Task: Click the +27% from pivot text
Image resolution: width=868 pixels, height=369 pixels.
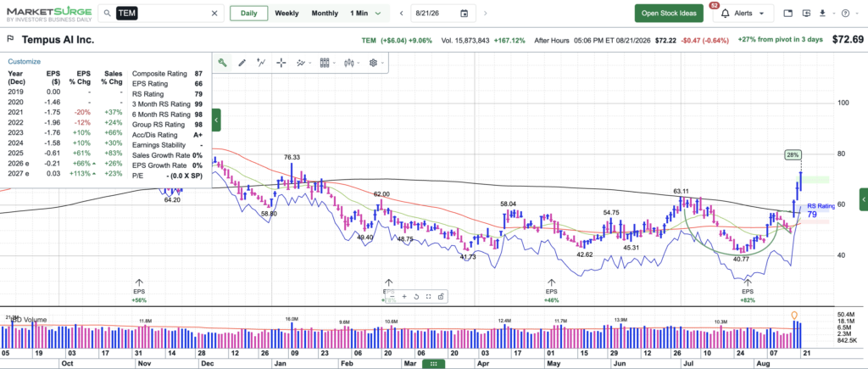Action: tap(780, 40)
